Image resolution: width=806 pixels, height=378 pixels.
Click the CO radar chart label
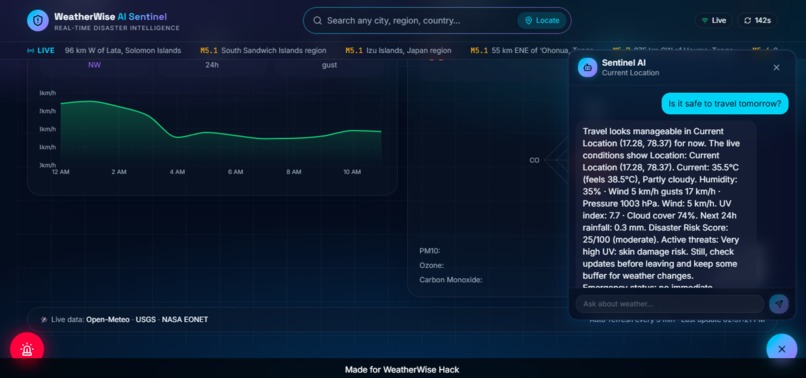(x=535, y=160)
